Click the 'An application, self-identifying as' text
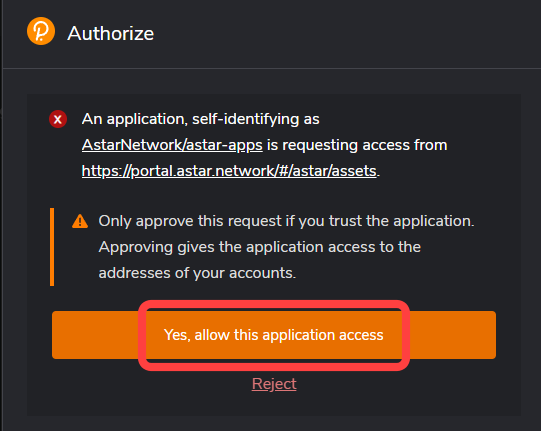This screenshot has height=431, width=541. point(200,119)
